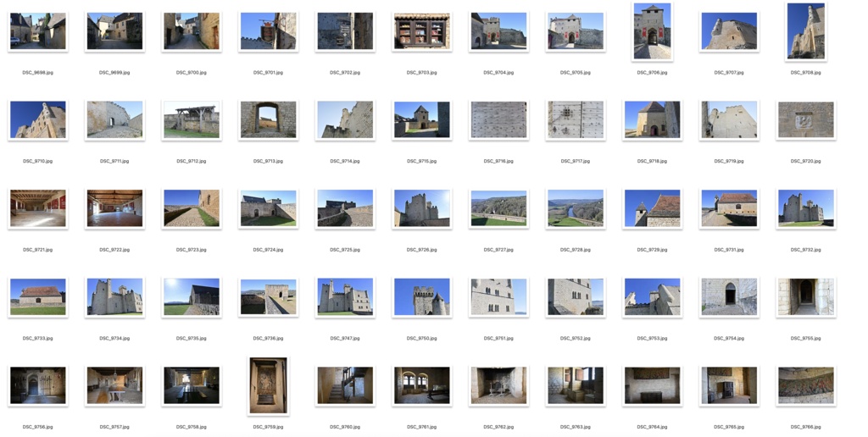Click the DSC_9756.jpg file name
The height and width of the screenshot is (437, 868).
coord(37,427)
